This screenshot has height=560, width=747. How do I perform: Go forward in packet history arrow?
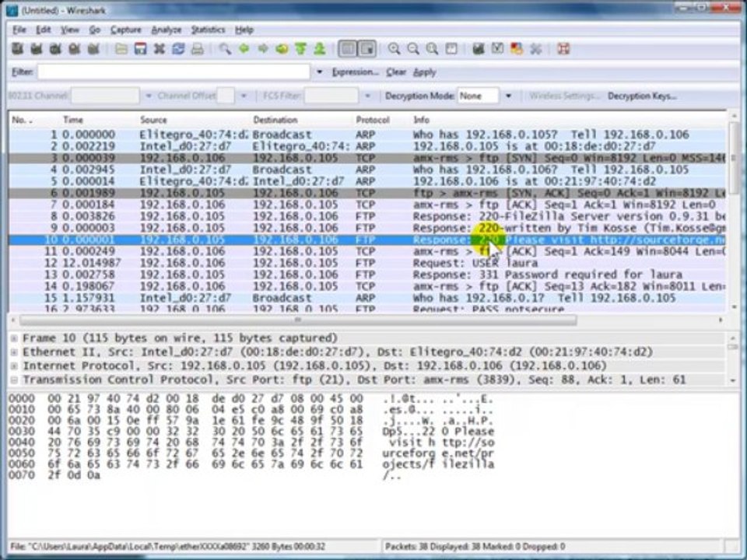(x=263, y=48)
